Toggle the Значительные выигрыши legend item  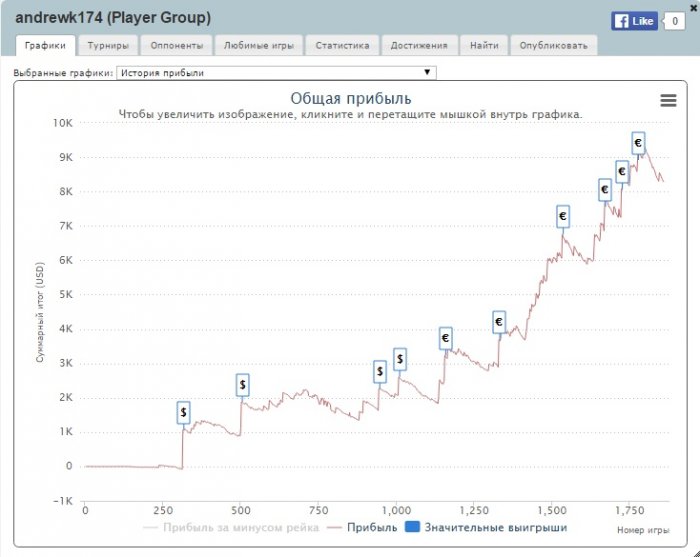pyautogui.click(x=487, y=527)
